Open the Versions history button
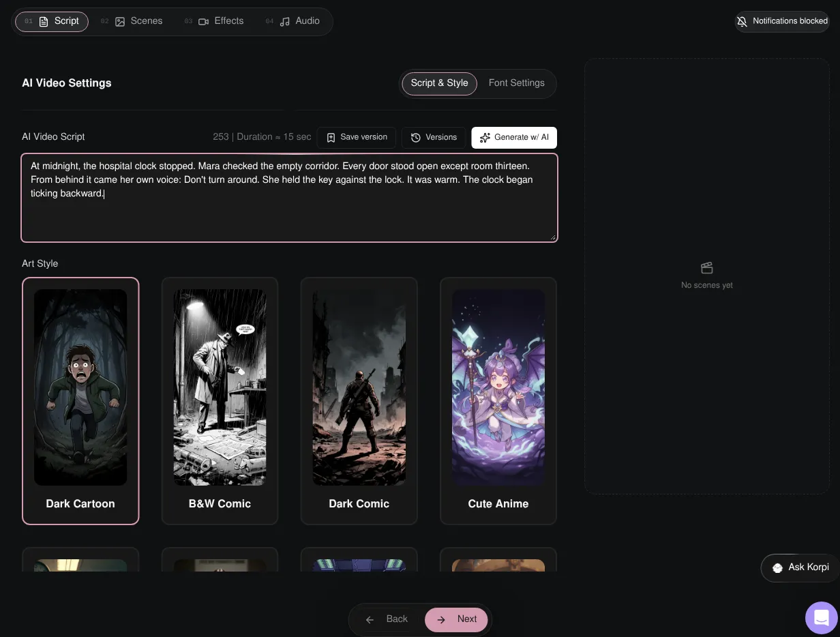 pyautogui.click(x=434, y=137)
